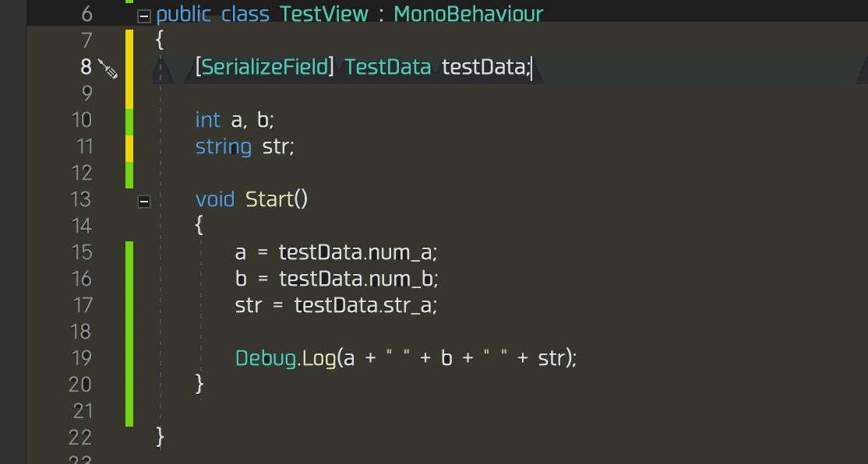868x464 pixels.
Task: Click the green change marker beside line 10
Action: (x=129, y=120)
